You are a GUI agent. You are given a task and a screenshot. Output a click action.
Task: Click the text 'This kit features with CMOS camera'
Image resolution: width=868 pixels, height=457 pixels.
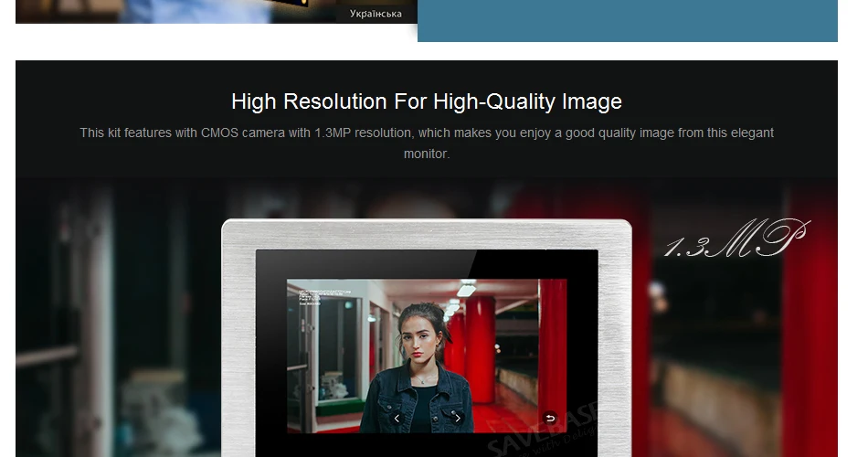pyautogui.click(x=182, y=133)
